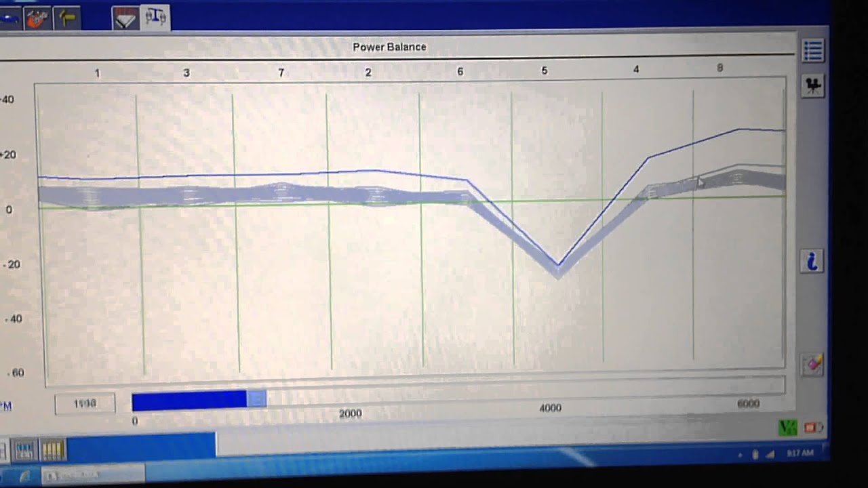The image size is (868, 488).
Task: Click the RPM value field showing 1198
Action: (x=85, y=403)
